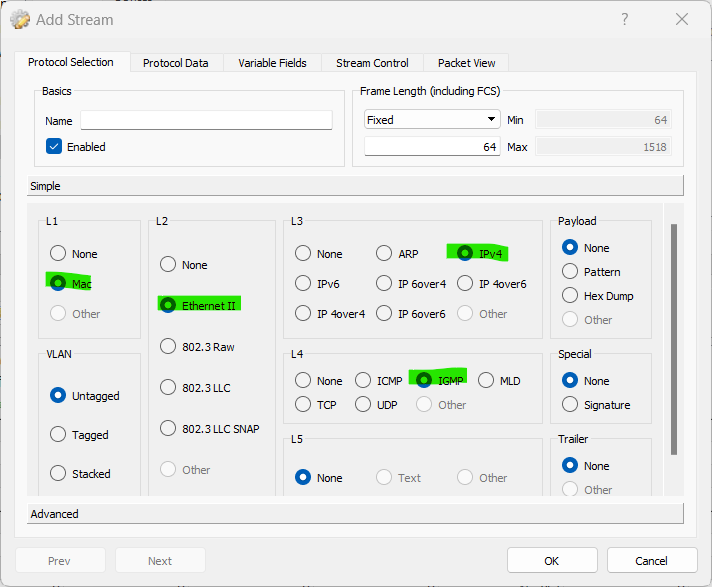
Task: Select the Mac option under L1
Action: click(x=70, y=283)
